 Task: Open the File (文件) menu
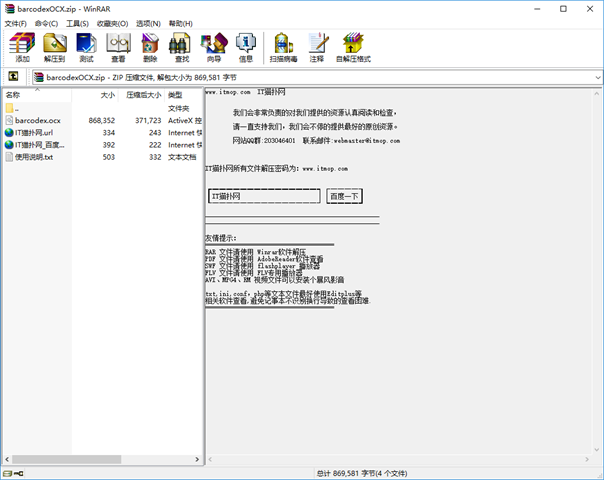click(x=15, y=23)
